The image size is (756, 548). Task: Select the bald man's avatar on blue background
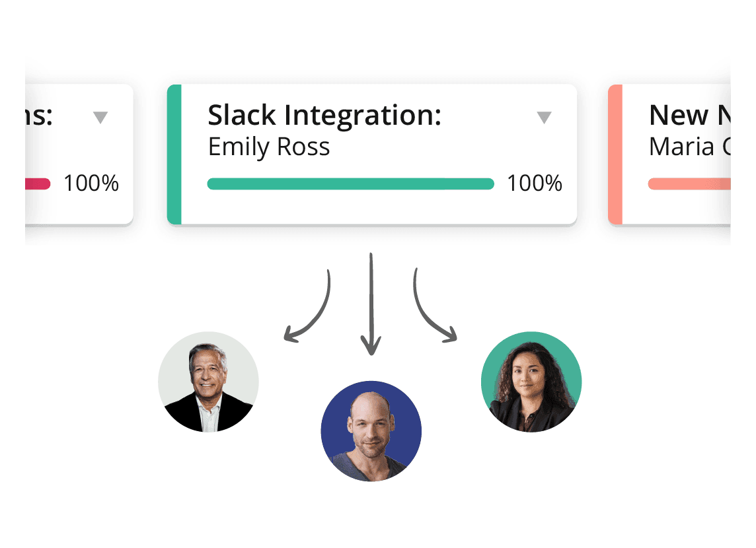[x=371, y=431]
